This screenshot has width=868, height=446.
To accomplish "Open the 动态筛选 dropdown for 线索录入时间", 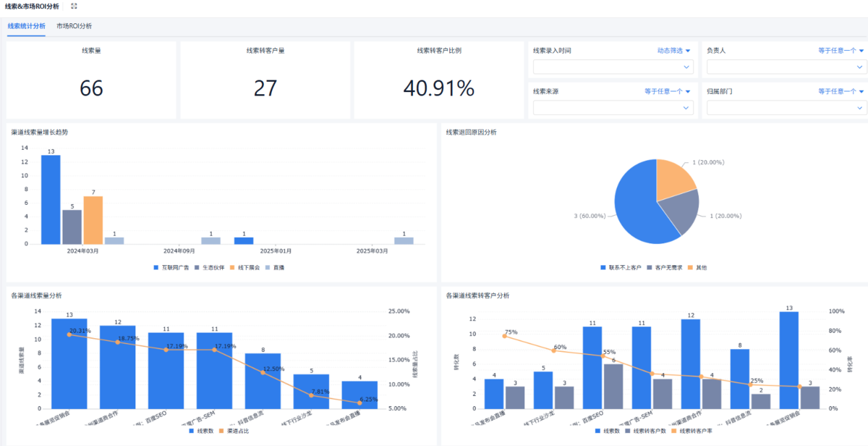I will pos(673,51).
